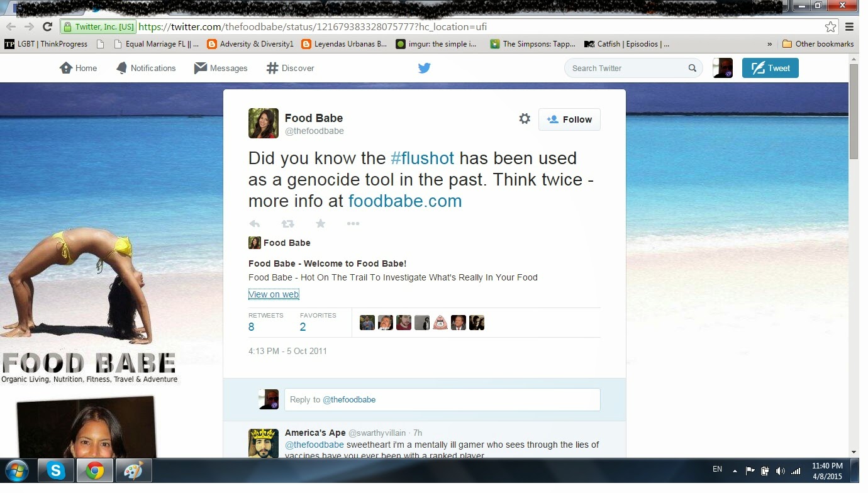Retweet the Food Babe flu shot tweet
The height and width of the screenshot is (493, 868).
click(287, 224)
